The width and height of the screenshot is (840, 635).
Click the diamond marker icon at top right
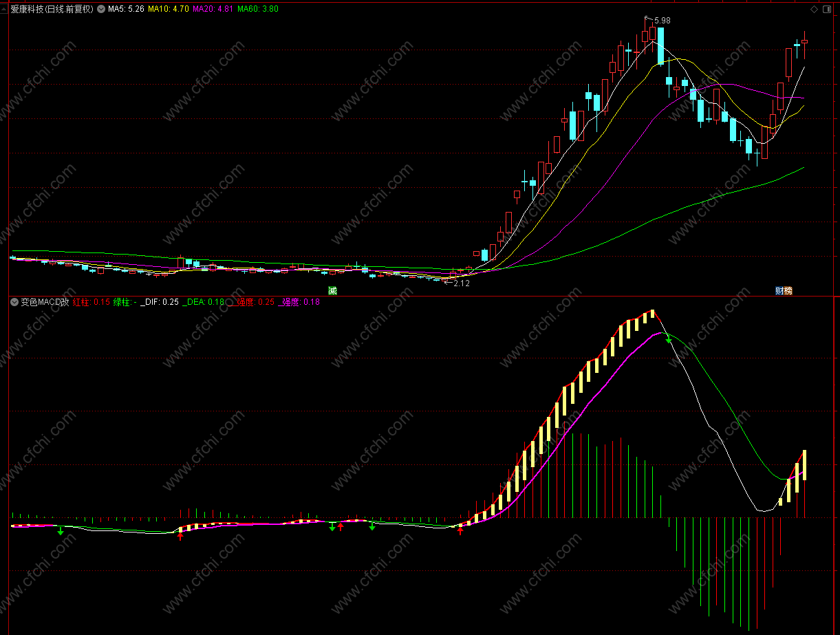[x=815, y=9]
